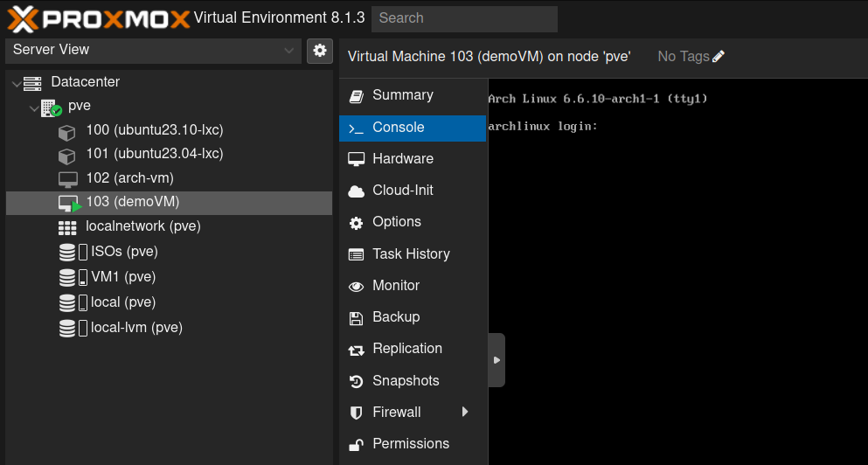Collapse the Datacenter tree node

pyautogui.click(x=16, y=83)
